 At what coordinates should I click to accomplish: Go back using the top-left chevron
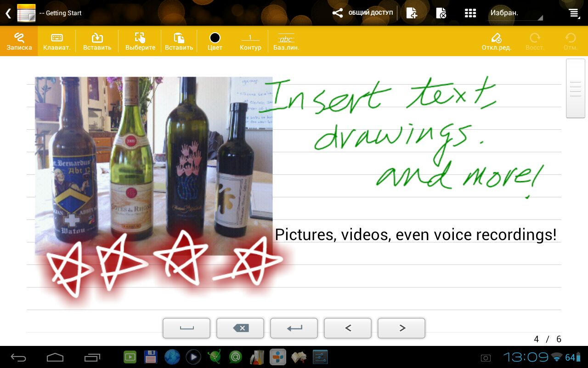pos(8,13)
